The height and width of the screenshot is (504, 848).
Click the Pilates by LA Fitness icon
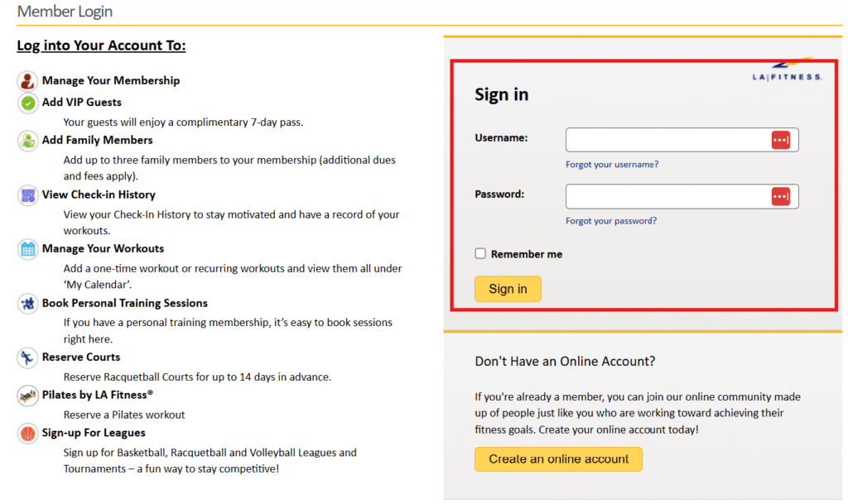[x=28, y=396]
